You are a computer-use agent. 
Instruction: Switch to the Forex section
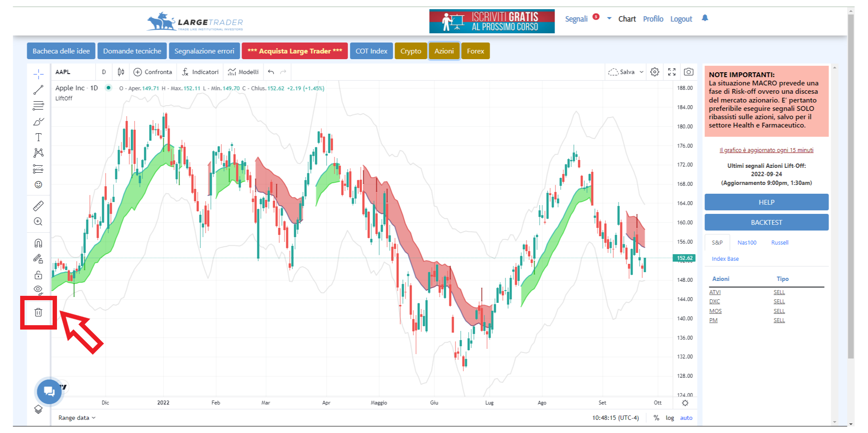tap(475, 51)
